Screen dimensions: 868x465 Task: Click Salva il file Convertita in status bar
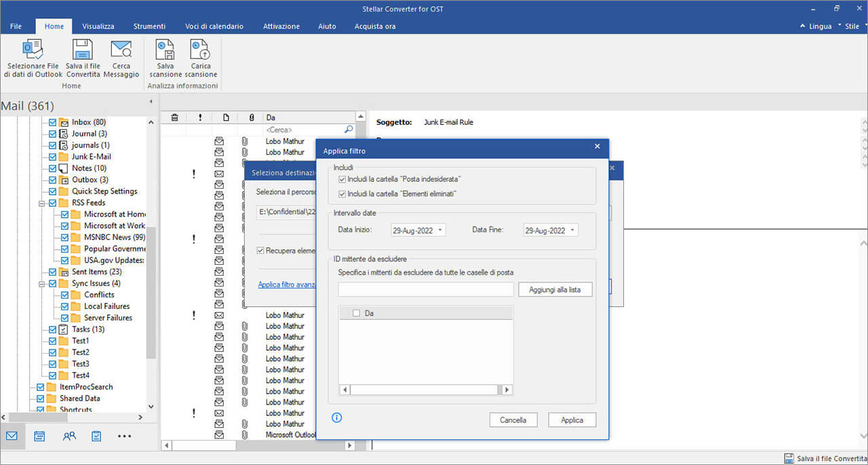pyautogui.click(x=825, y=458)
